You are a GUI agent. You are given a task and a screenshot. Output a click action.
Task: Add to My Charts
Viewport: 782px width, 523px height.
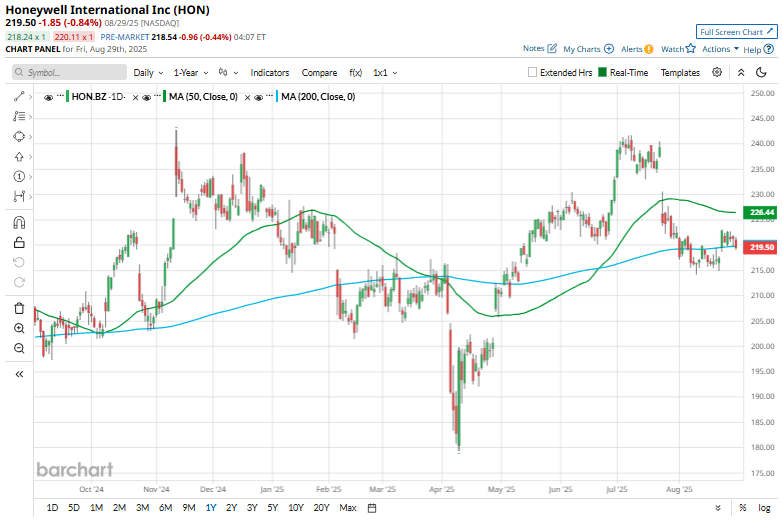(609, 49)
